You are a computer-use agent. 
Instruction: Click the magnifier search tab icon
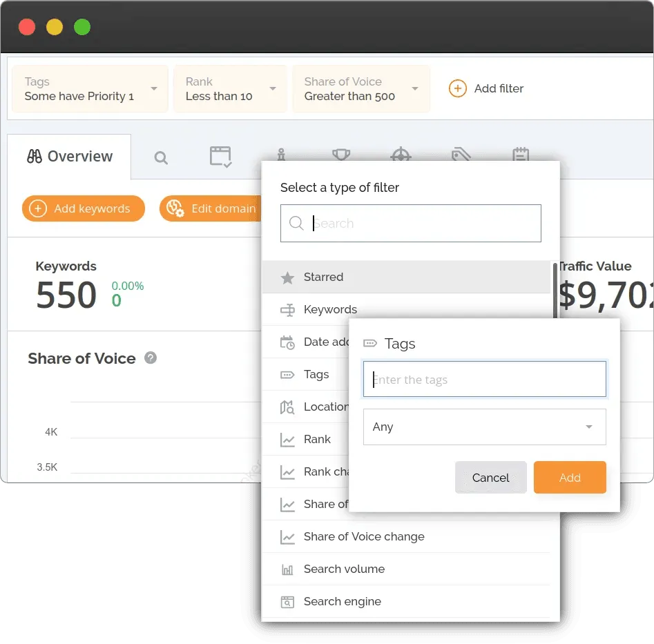pyautogui.click(x=161, y=158)
